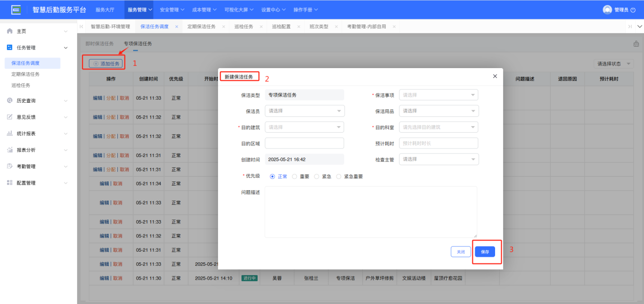Screen dimensions: 644x304
Task: Select the 重要 priority radio button
Action: pos(295,176)
